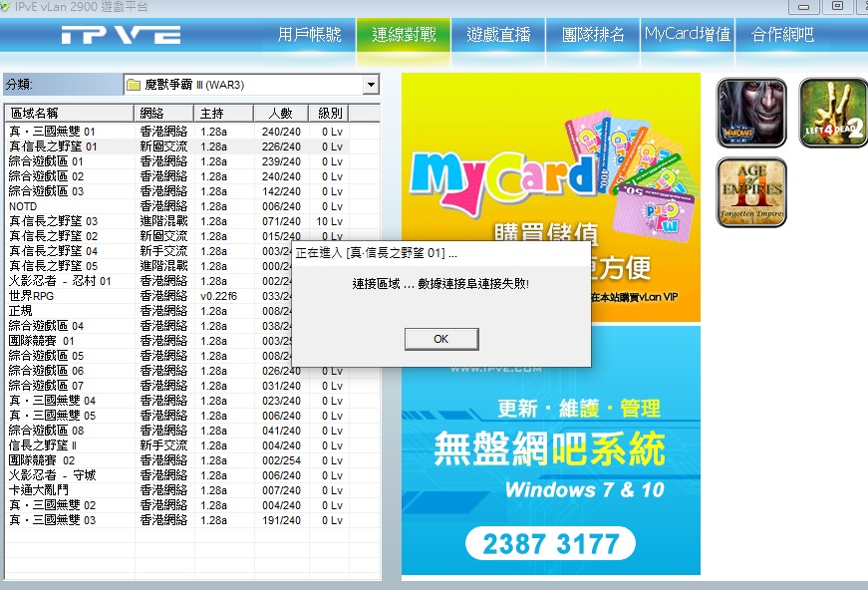This screenshot has width=868, height=590.
Task: Click the 142/240 player count cell
Action: (281, 191)
